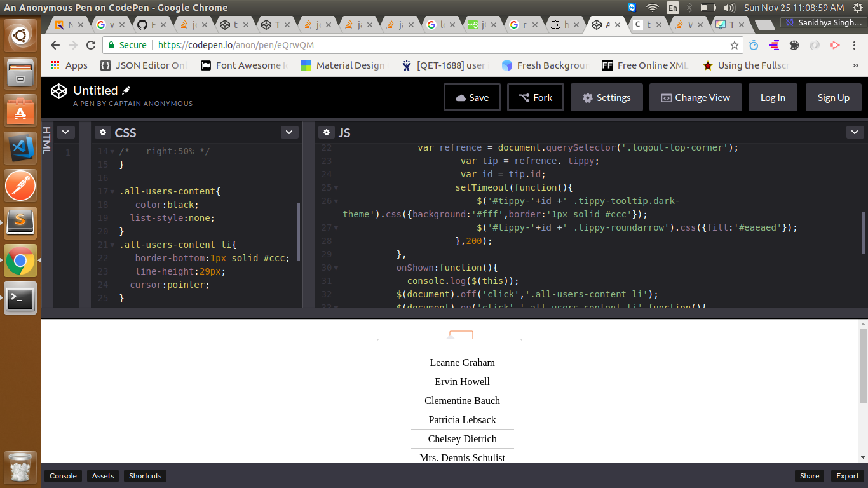Select Clementine Bauch in user list
The height and width of the screenshot is (488, 868).
pos(463,401)
